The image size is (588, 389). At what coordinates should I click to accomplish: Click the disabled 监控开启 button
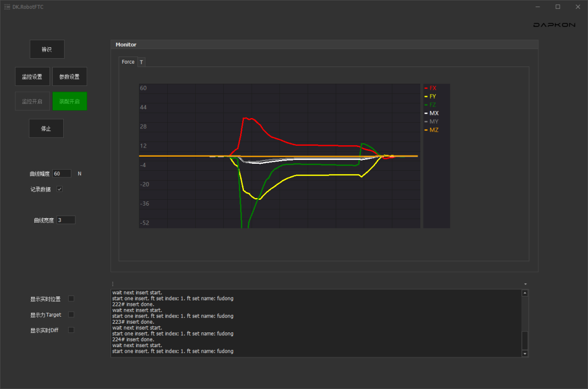[32, 101]
